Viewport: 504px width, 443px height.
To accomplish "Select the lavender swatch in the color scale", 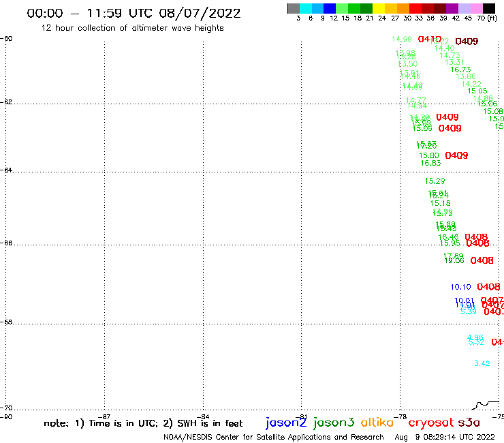I will (464, 8).
